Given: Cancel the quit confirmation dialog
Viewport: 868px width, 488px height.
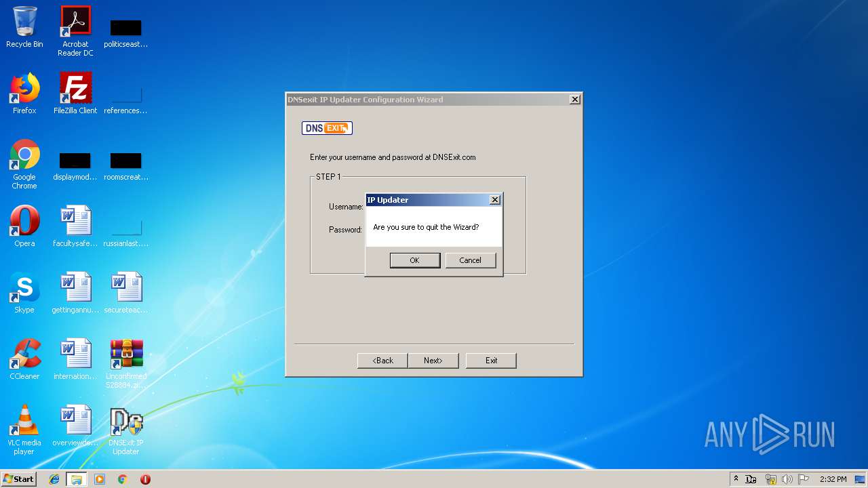Looking at the screenshot, I should (x=470, y=260).
